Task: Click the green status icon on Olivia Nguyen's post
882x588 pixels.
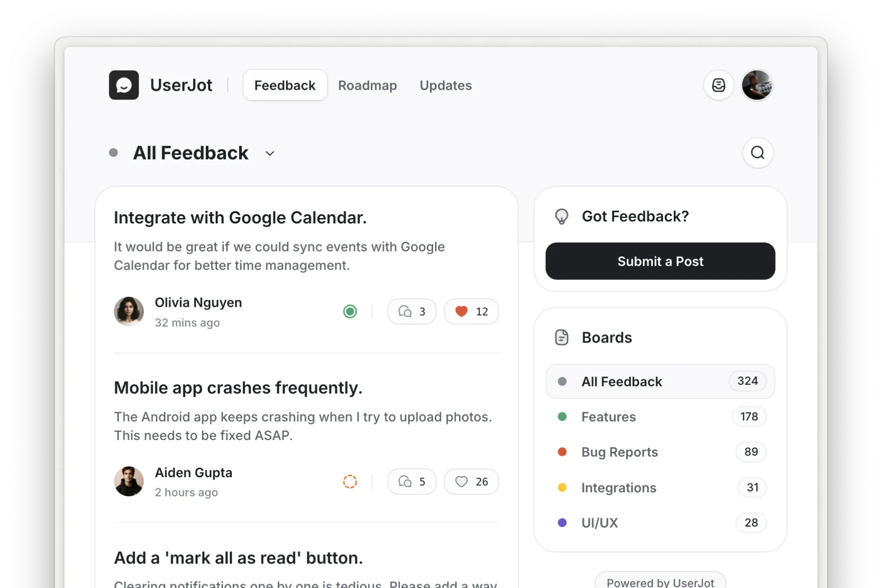Action: [350, 311]
